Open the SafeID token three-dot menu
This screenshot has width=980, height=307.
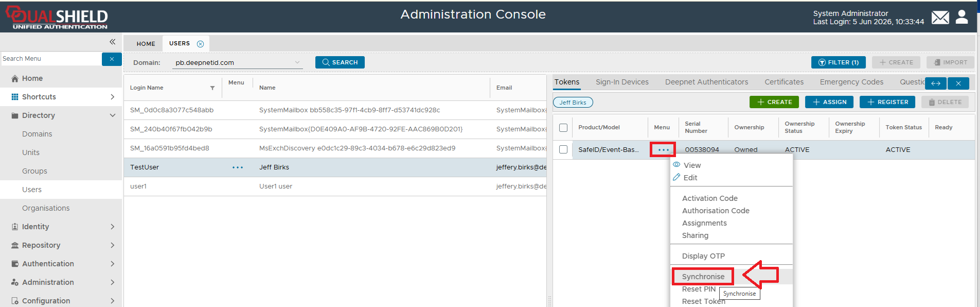pyautogui.click(x=663, y=150)
